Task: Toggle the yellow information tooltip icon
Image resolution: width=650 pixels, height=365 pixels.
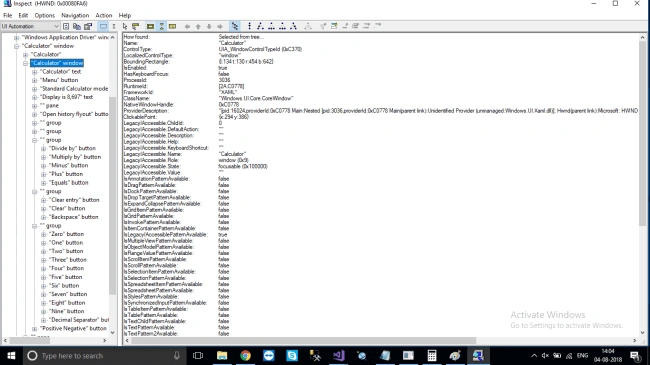Action: tap(172, 26)
